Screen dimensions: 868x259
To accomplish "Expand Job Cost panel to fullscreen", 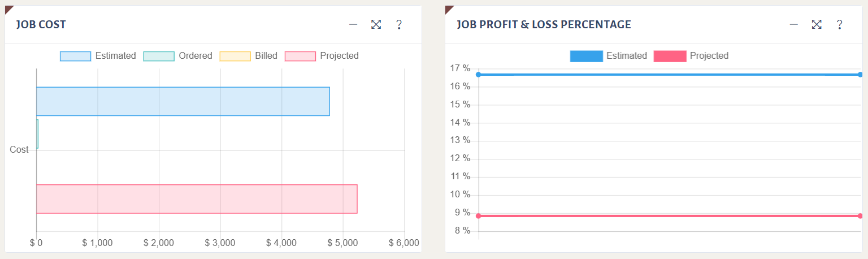I will pos(376,24).
